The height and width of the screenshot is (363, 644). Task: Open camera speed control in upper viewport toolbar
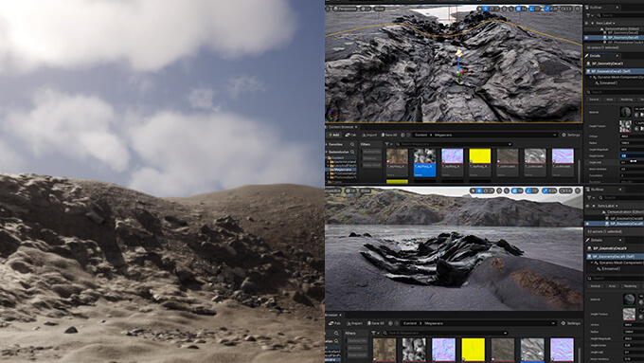(x=566, y=9)
